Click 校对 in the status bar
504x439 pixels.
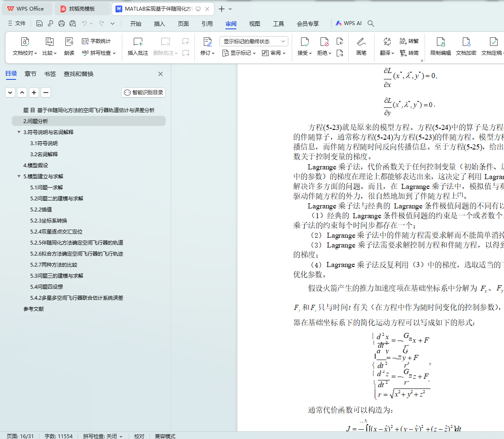[x=139, y=436]
